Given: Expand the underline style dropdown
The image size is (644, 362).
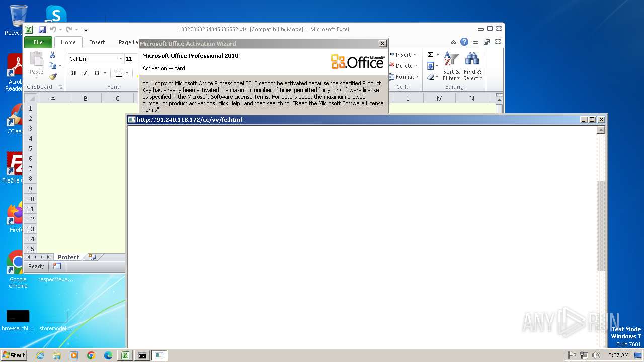Looking at the screenshot, I should 105,73.
